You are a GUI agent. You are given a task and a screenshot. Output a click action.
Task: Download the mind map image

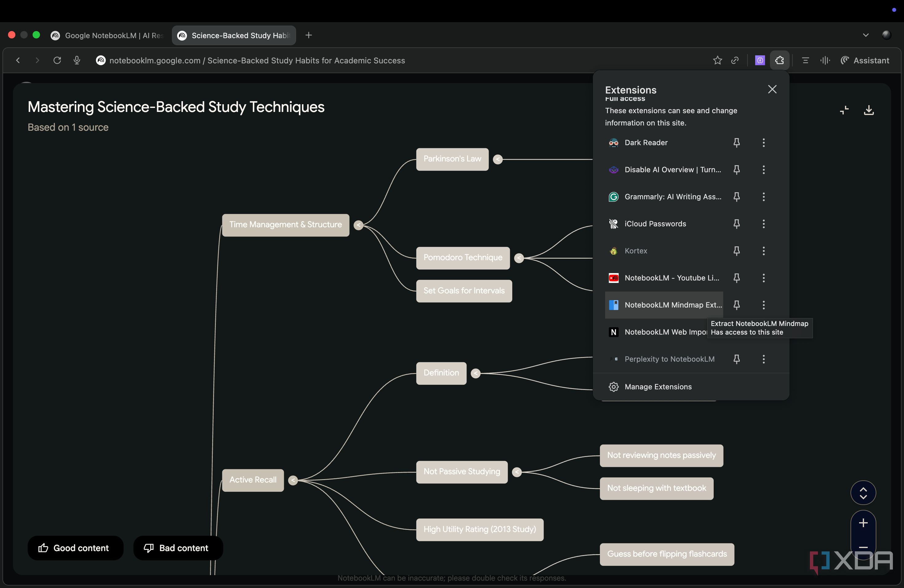869,110
